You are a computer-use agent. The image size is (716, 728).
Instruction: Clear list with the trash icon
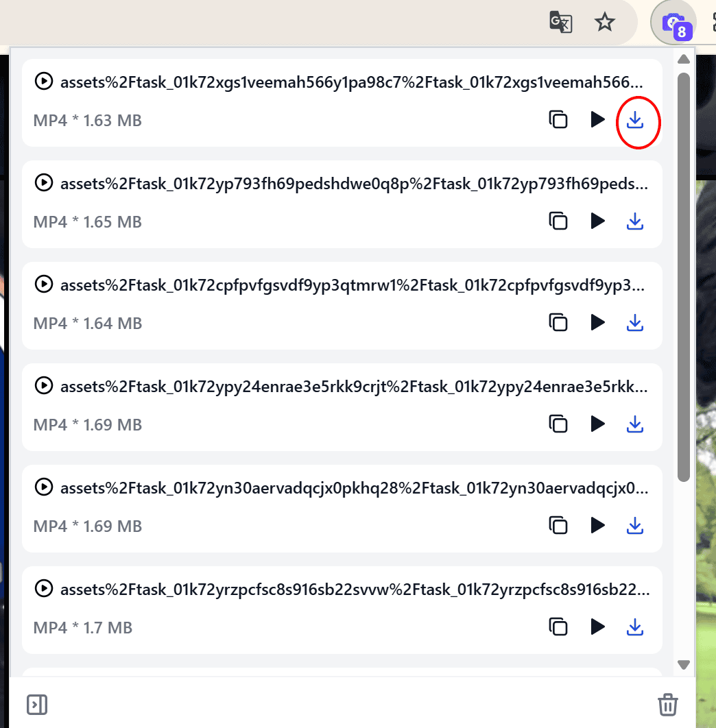pyautogui.click(x=668, y=705)
